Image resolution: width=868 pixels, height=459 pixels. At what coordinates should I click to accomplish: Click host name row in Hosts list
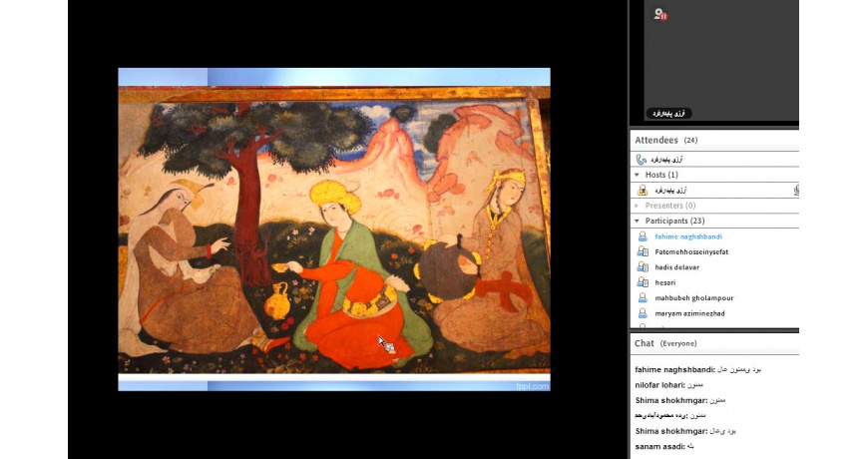tap(714, 191)
